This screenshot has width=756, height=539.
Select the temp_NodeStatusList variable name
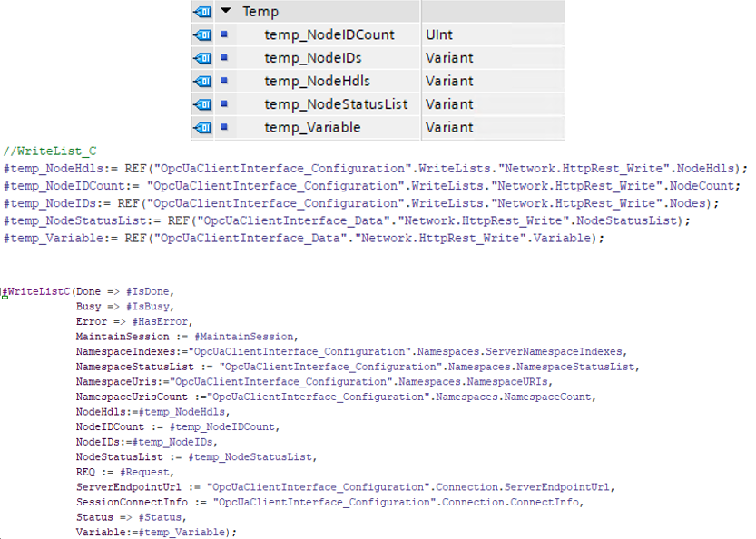[336, 104]
